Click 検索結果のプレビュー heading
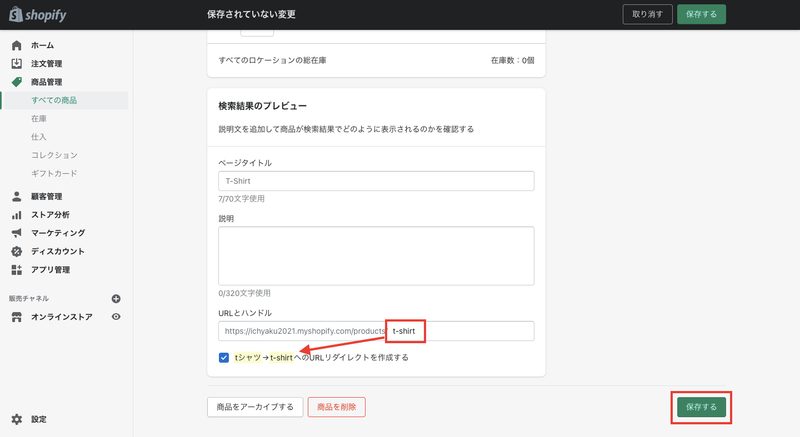The height and width of the screenshot is (437, 800). (x=262, y=106)
